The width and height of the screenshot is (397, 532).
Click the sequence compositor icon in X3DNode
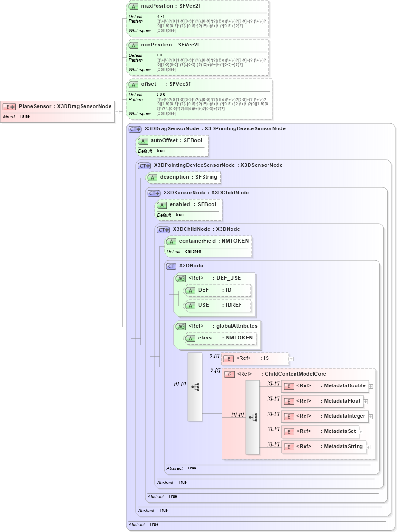[195, 387]
